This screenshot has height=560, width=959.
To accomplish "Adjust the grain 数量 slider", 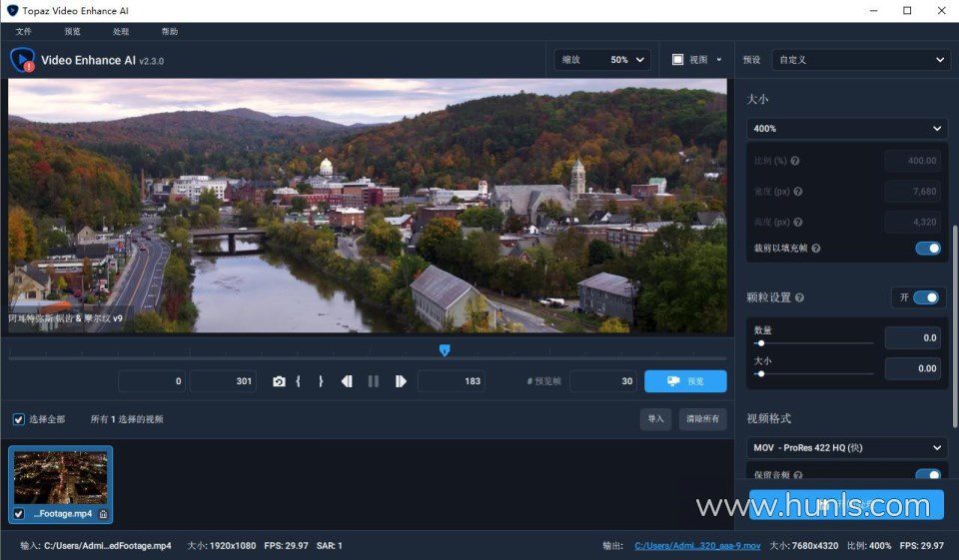I will [813, 343].
